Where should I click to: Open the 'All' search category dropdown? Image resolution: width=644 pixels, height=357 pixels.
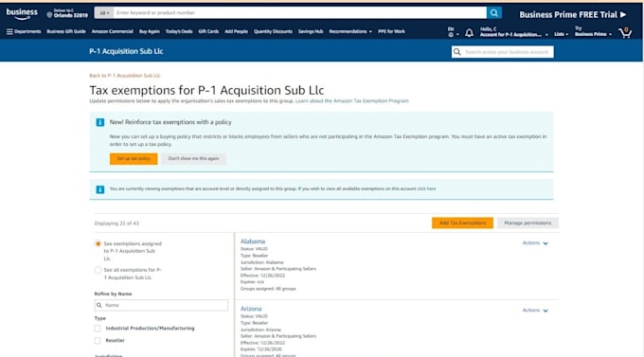tap(104, 12)
